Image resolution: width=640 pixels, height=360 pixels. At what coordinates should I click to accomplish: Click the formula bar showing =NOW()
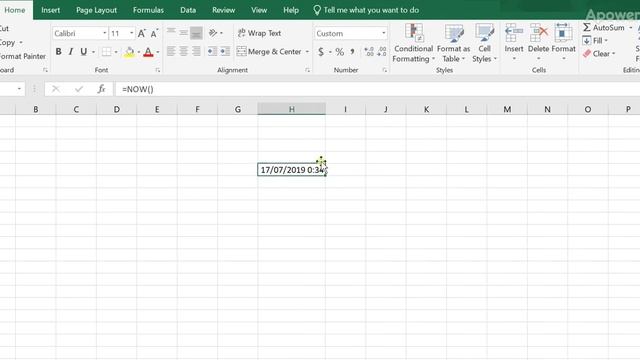click(x=377, y=89)
